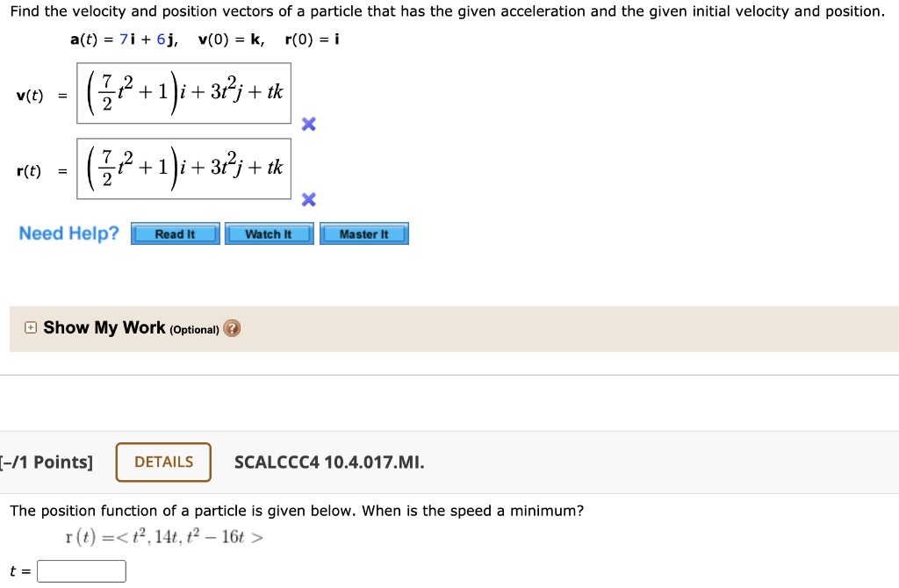Select the SCALCCC4 10.4.017.MI. question code
Viewport: 899px width, 588px height.
(329, 463)
